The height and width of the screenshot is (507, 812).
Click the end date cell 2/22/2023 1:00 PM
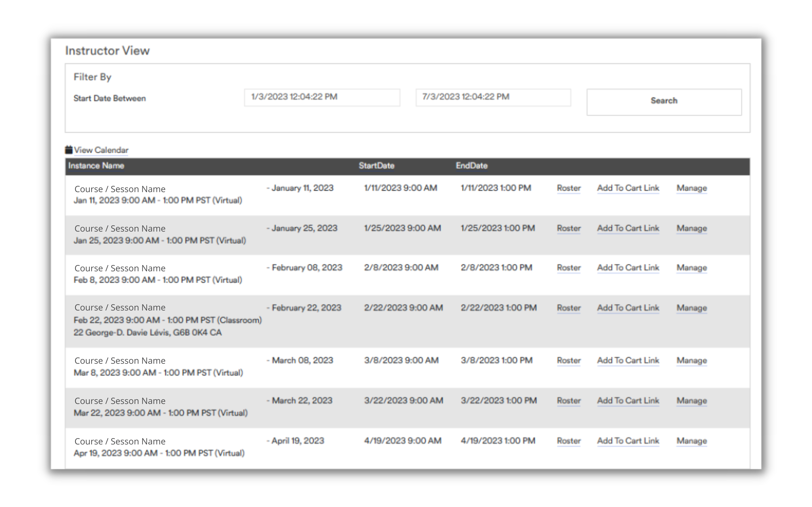pos(499,308)
